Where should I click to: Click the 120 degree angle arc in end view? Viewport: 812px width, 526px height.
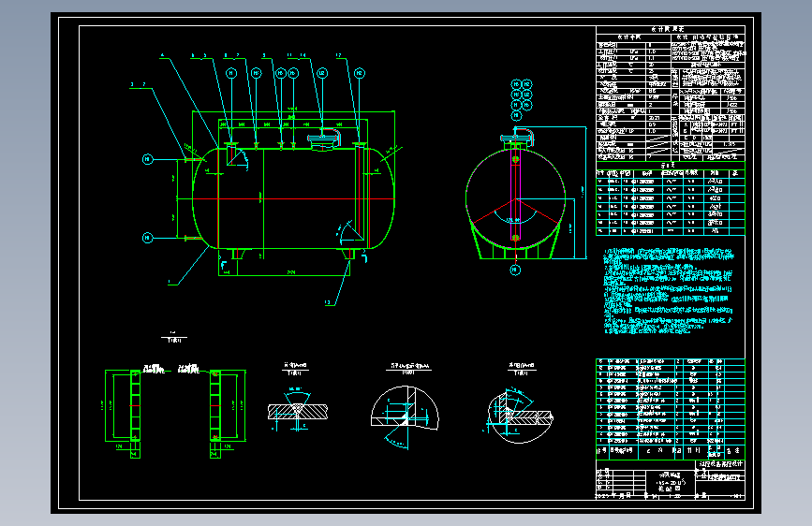(x=514, y=220)
